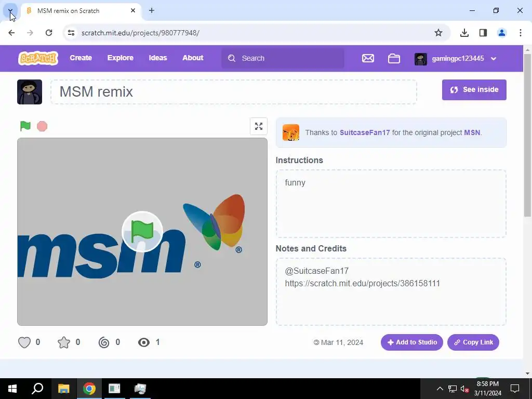Open SuitcaseFan17 profile link
Image resolution: width=532 pixels, height=399 pixels.
[365, 132]
